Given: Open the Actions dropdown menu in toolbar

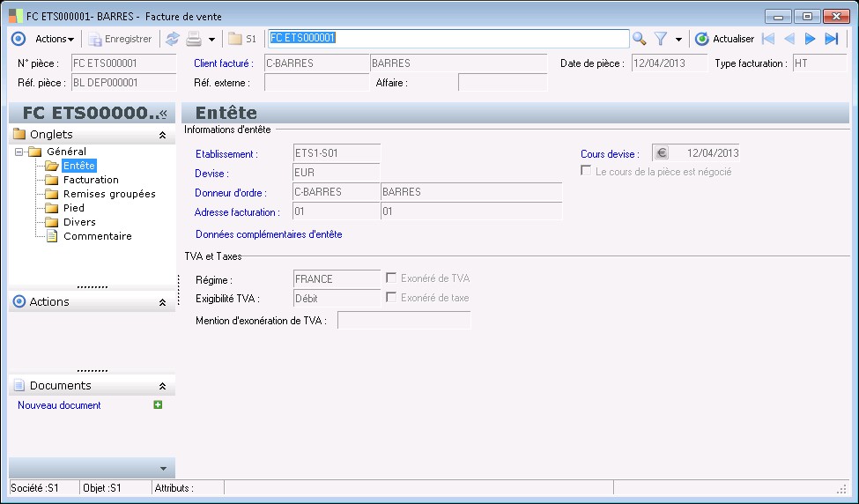Looking at the screenshot, I should (x=55, y=39).
